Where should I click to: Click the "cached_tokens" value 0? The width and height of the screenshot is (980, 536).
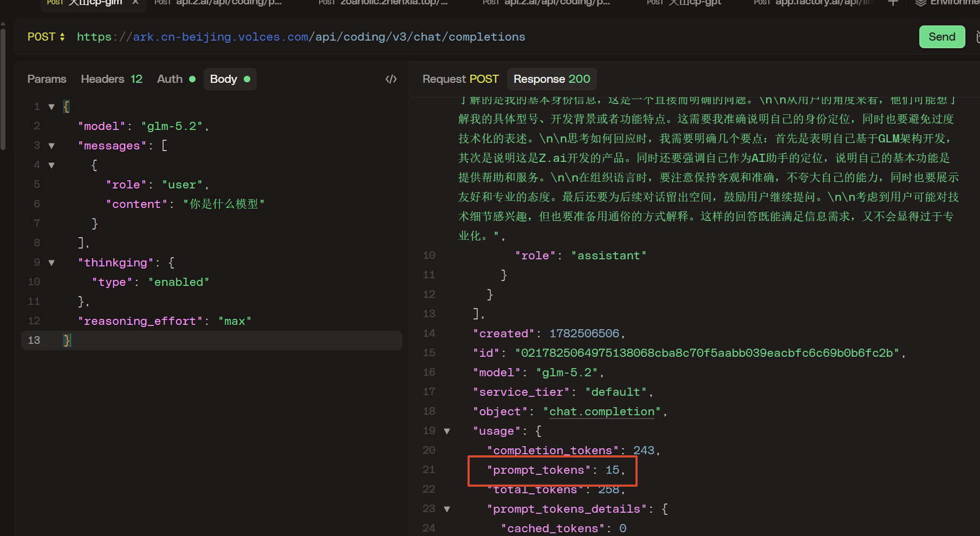[x=622, y=528]
